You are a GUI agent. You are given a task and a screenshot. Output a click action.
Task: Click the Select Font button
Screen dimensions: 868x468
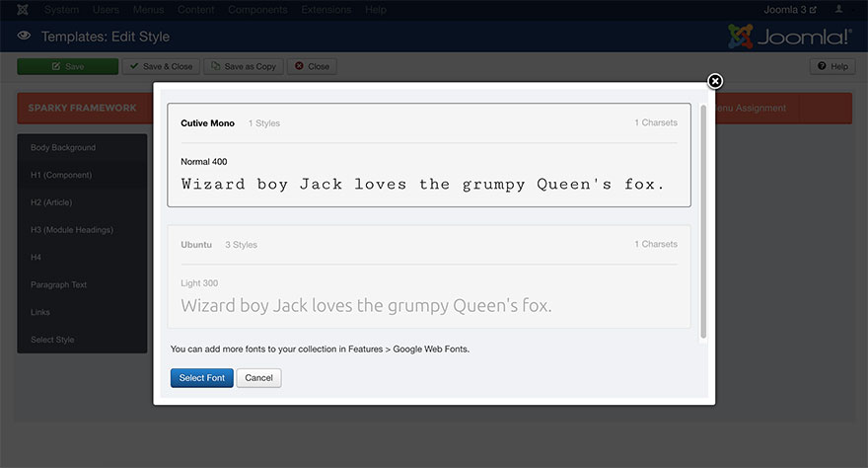(201, 378)
